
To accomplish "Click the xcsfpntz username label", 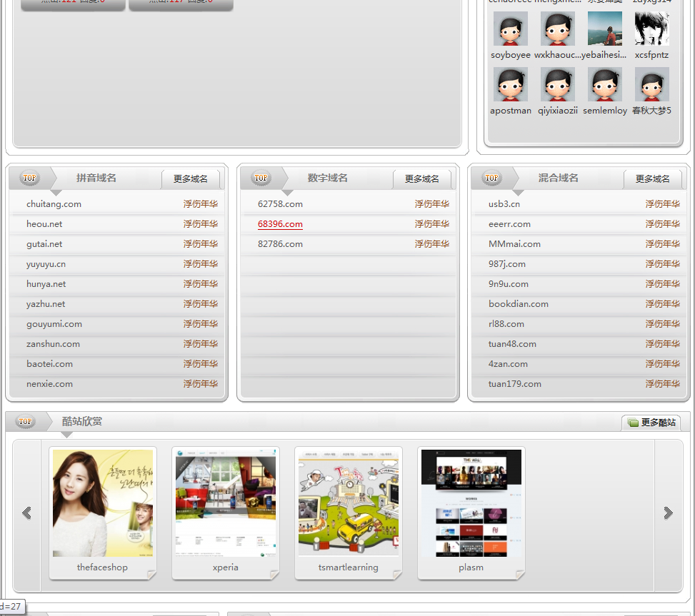I will (x=651, y=55).
